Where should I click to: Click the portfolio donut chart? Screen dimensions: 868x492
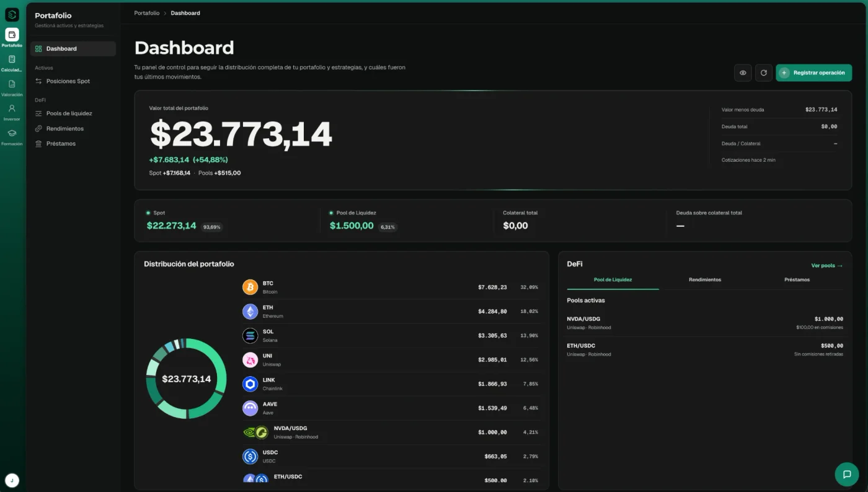(x=187, y=379)
